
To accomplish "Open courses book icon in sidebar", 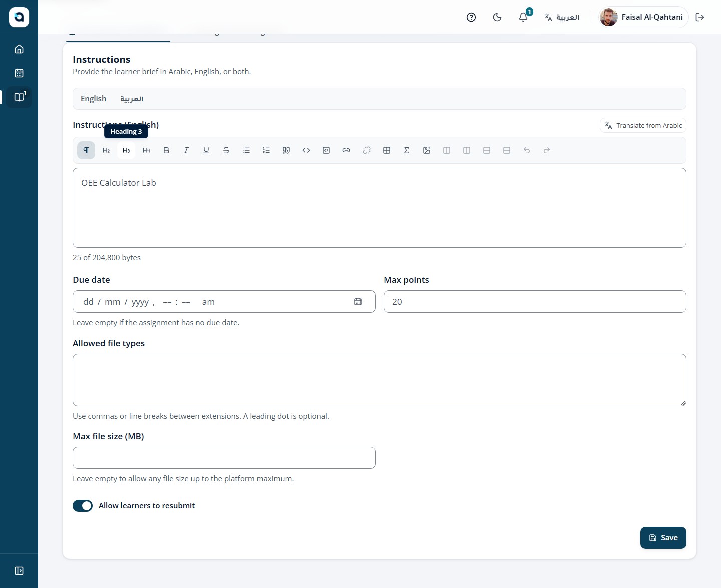I will coord(19,97).
